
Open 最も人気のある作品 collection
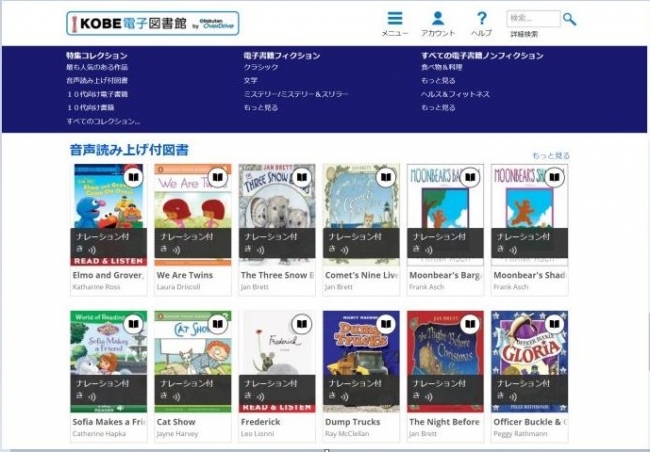(x=97, y=67)
